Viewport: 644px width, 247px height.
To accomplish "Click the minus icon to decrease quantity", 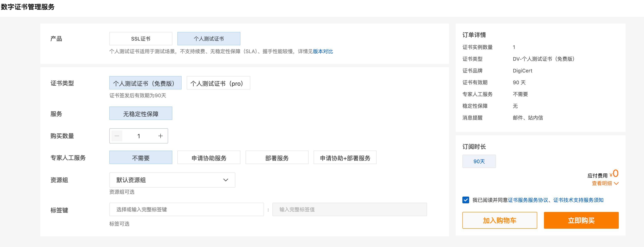I will pos(117,136).
